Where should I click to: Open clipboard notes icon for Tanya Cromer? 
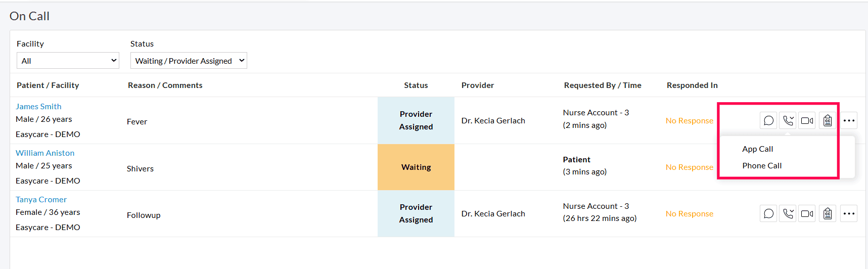(828, 213)
